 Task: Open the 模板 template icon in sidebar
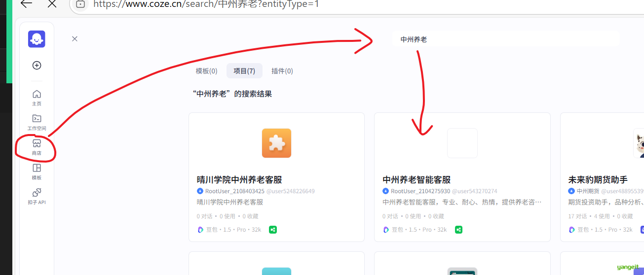point(37,168)
